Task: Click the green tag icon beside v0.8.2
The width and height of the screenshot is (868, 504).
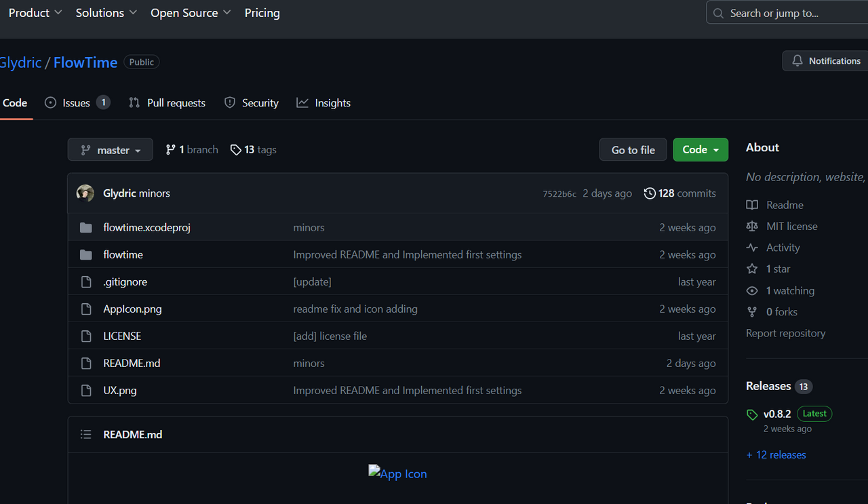Action: pyautogui.click(x=752, y=414)
